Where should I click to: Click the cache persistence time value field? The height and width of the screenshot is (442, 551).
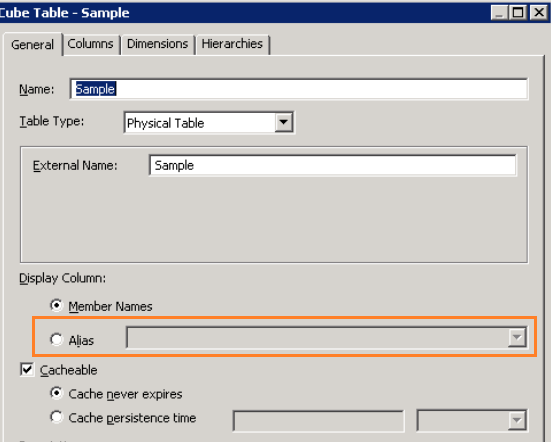(318, 421)
